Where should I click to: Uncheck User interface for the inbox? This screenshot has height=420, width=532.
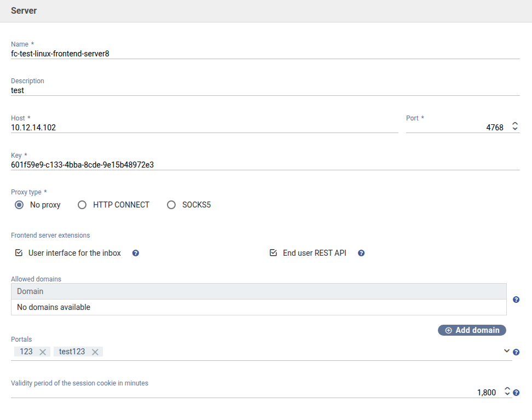(19, 253)
